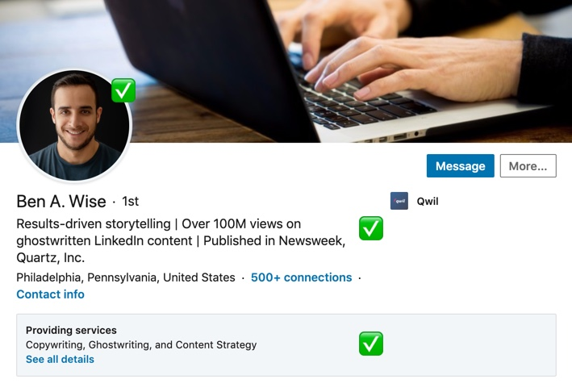The width and height of the screenshot is (572, 392).
Task: Open Ben A. Wise's profile photo
Action: 73,125
